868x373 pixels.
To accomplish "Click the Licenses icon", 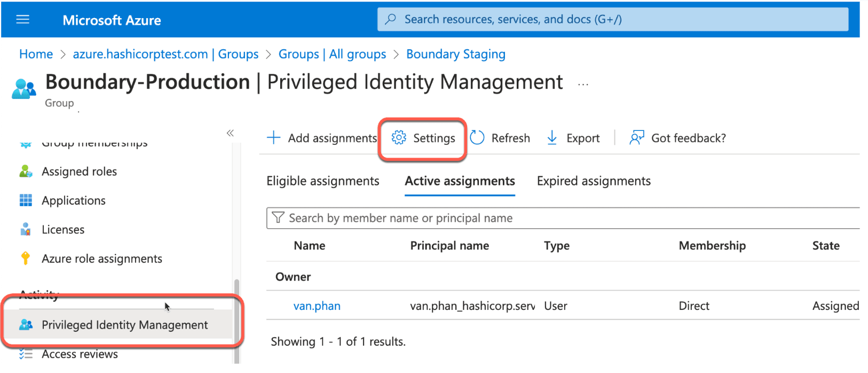I will point(26,230).
